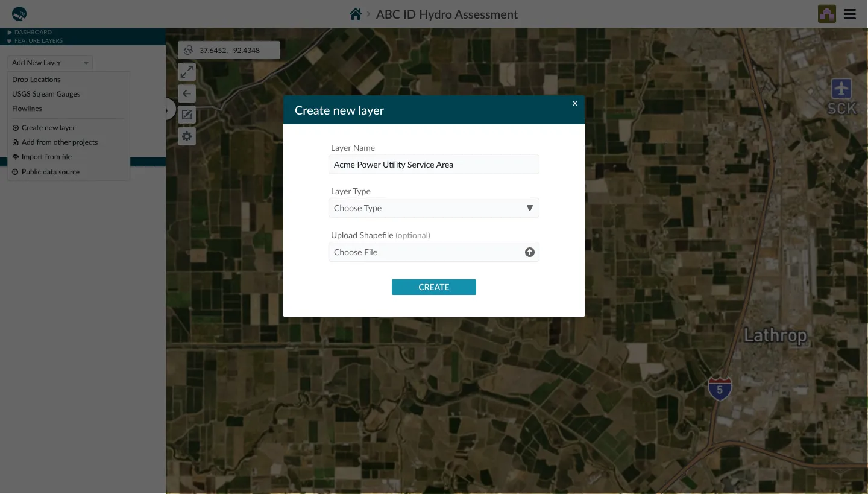Open the Layer Type dropdown
Screen dimensions: 868x494
(434, 208)
